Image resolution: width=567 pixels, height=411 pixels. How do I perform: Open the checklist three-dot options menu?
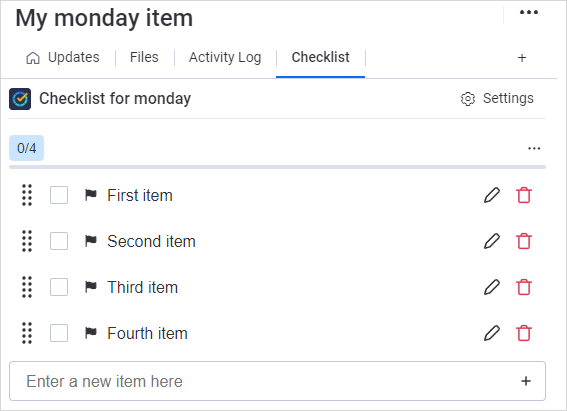pyautogui.click(x=534, y=149)
